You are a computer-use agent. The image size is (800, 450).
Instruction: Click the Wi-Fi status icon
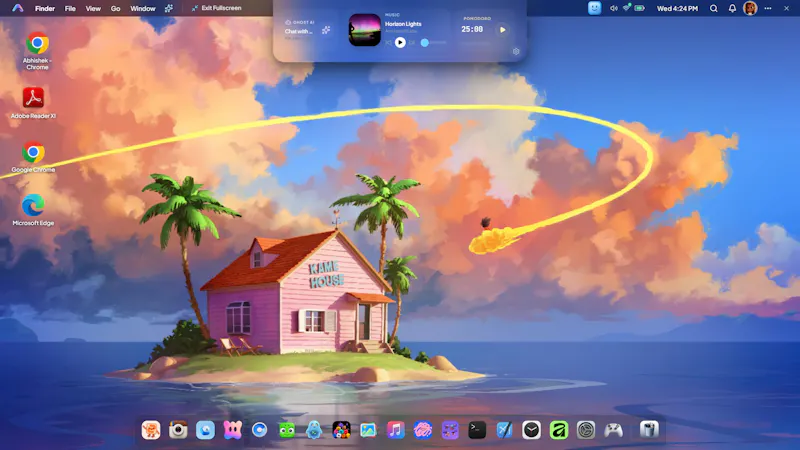(x=627, y=8)
